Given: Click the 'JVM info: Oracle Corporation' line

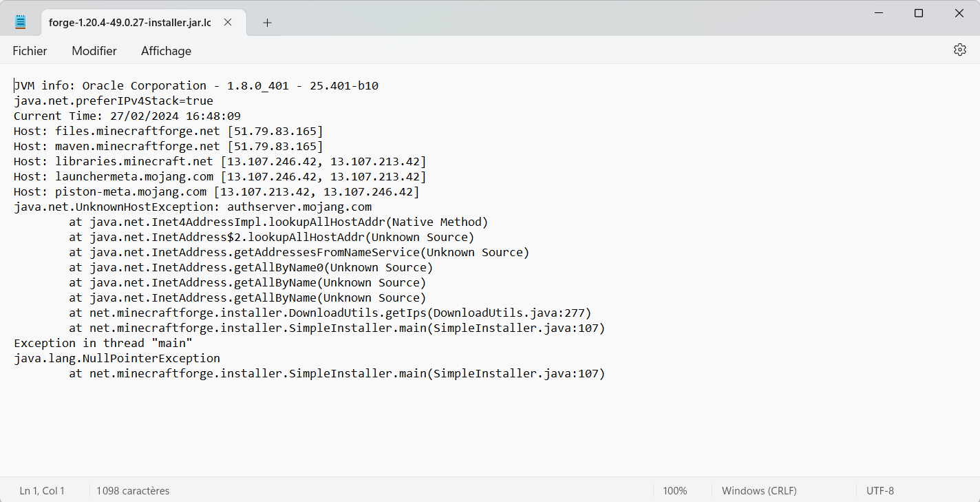Looking at the screenshot, I should tap(196, 86).
